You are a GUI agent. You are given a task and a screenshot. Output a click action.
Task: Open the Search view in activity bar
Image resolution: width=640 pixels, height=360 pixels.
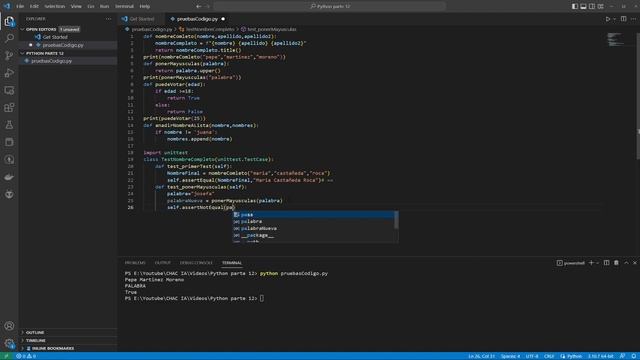point(9,38)
